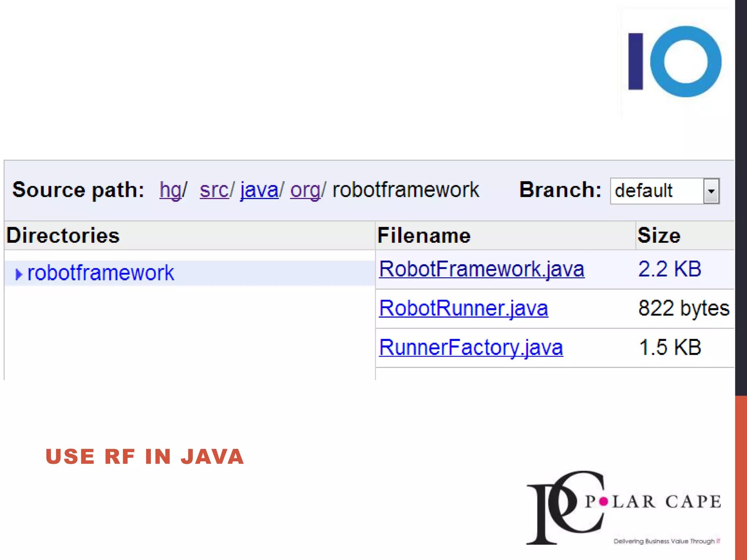This screenshot has width=747, height=560.
Task: Open the hg link in source path
Action: click(x=170, y=190)
